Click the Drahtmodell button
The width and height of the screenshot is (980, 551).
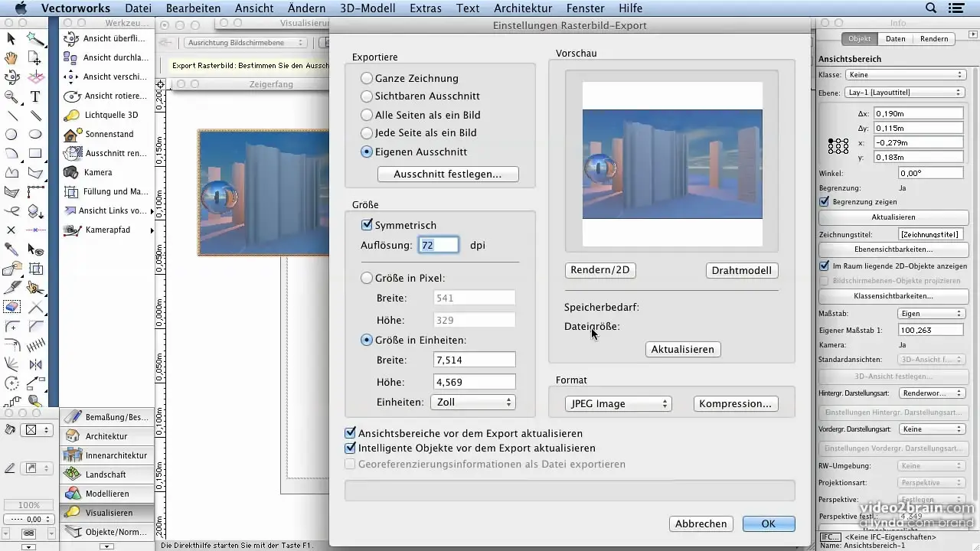coord(742,271)
